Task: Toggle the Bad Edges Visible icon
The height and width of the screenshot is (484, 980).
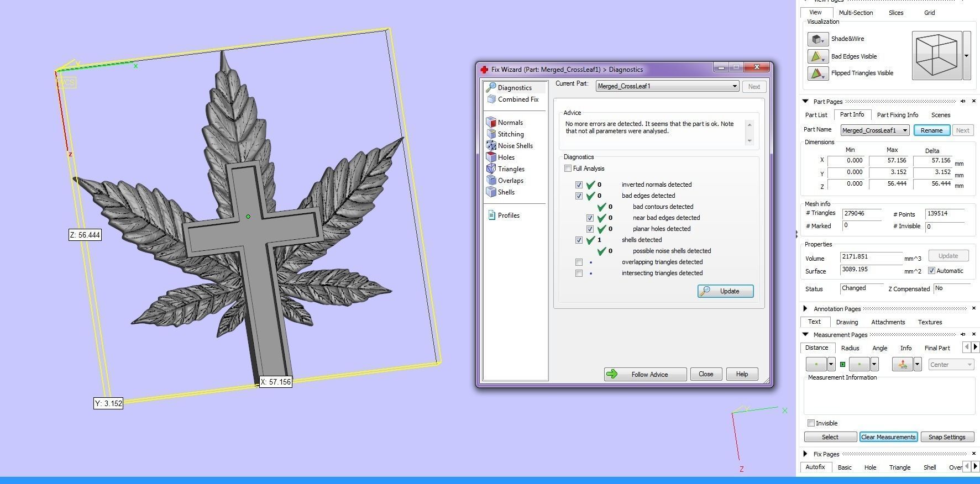Action: 818,56
